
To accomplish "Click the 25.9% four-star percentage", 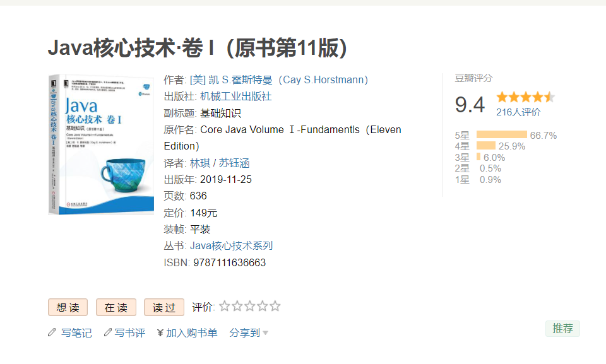I will 512,146.
